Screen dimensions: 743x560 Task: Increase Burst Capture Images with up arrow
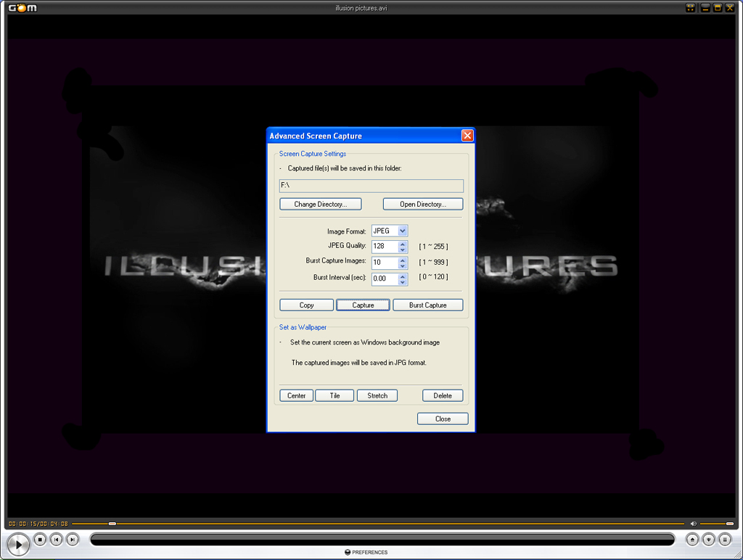pyautogui.click(x=403, y=260)
